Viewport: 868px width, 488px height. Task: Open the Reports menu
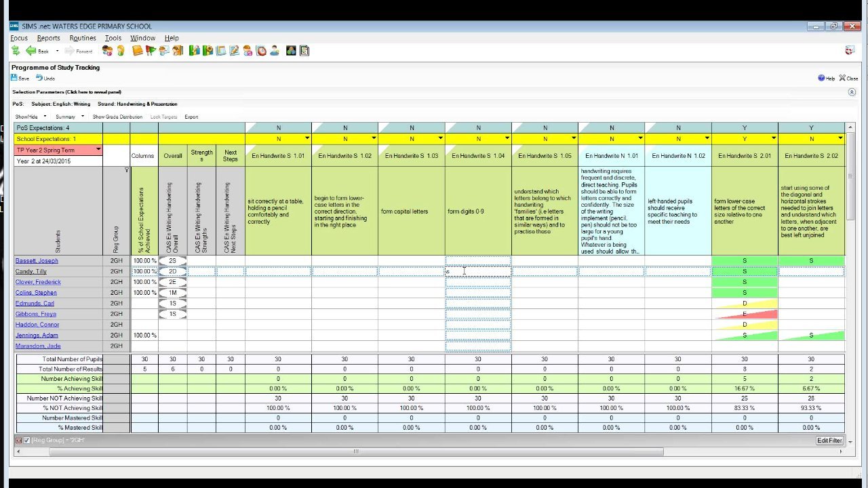point(49,38)
